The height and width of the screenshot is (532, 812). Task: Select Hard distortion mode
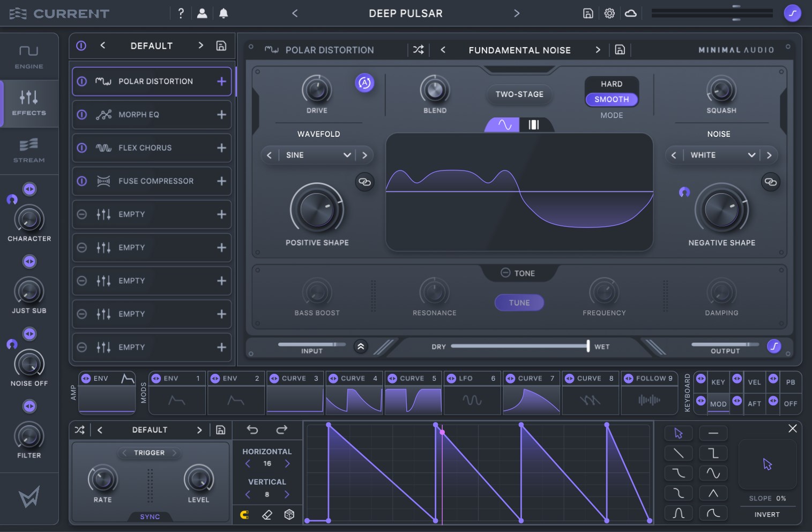coord(611,84)
